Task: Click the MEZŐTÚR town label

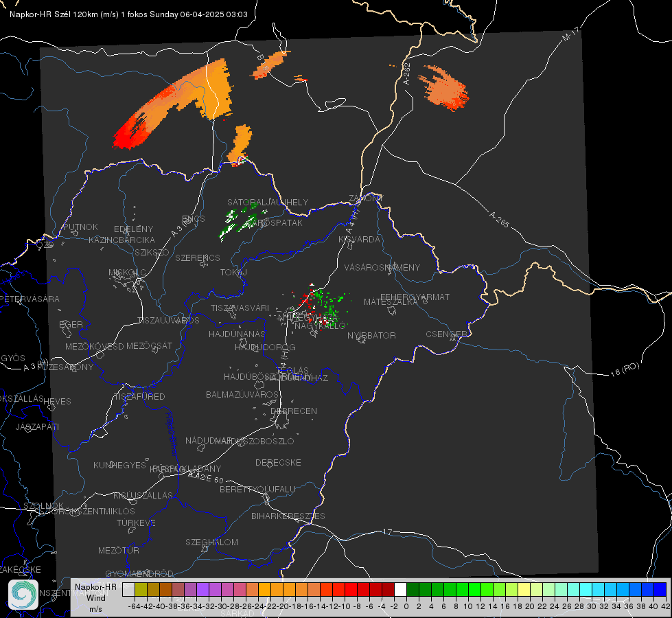Action: pyautogui.click(x=119, y=550)
